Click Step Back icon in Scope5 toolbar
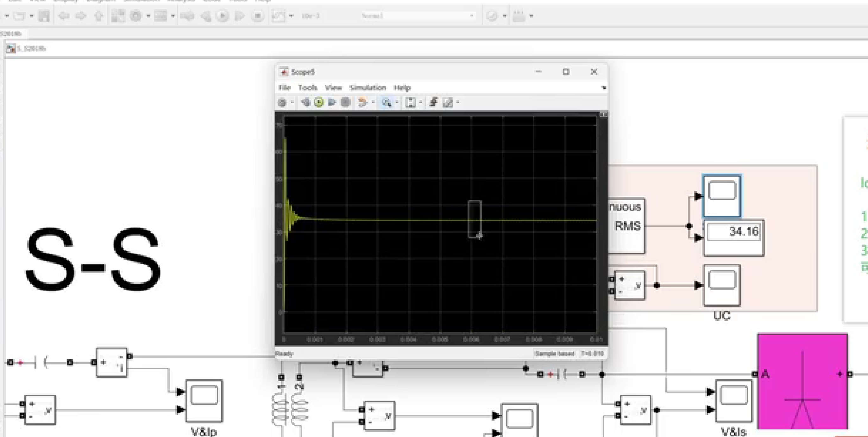868x437 pixels. [x=305, y=102]
